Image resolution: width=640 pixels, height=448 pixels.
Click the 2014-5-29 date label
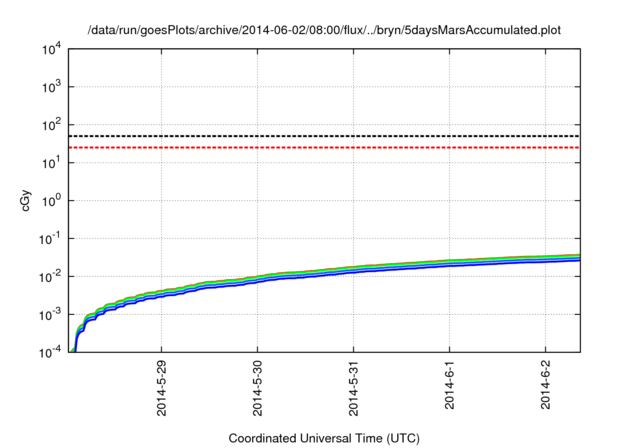pyautogui.click(x=162, y=388)
